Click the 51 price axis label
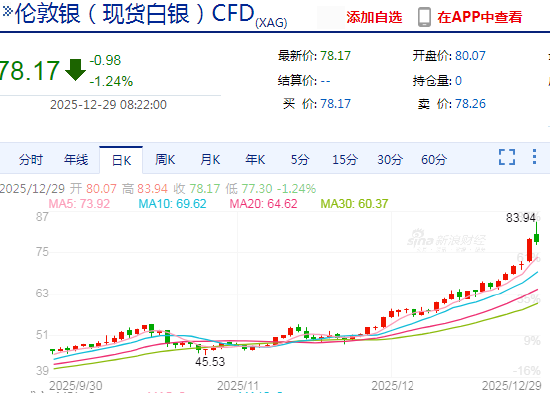The image size is (550, 393). [42, 335]
